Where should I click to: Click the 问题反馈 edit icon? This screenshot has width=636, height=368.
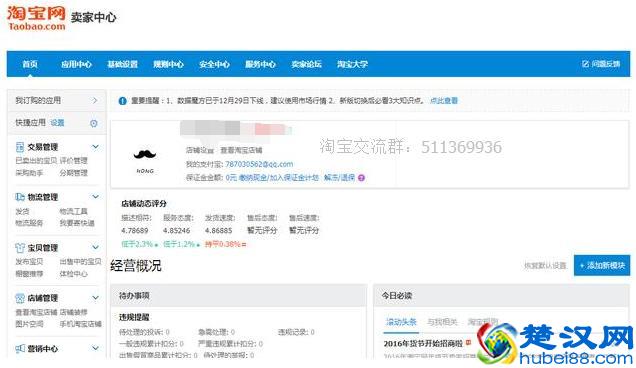point(585,64)
